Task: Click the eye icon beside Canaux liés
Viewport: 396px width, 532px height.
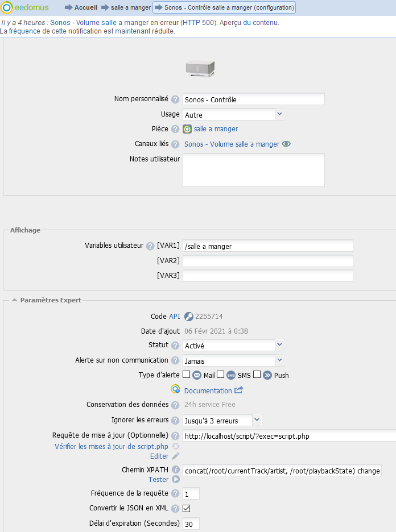Action: (286, 144)
